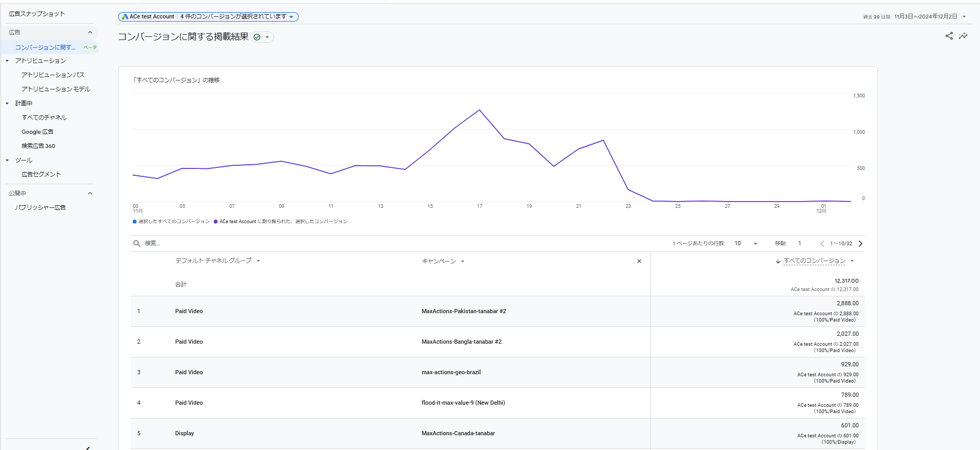
Task: Open the すべてのコンバージョン metric dropdown arrow
Action: (x=852, y=261)
